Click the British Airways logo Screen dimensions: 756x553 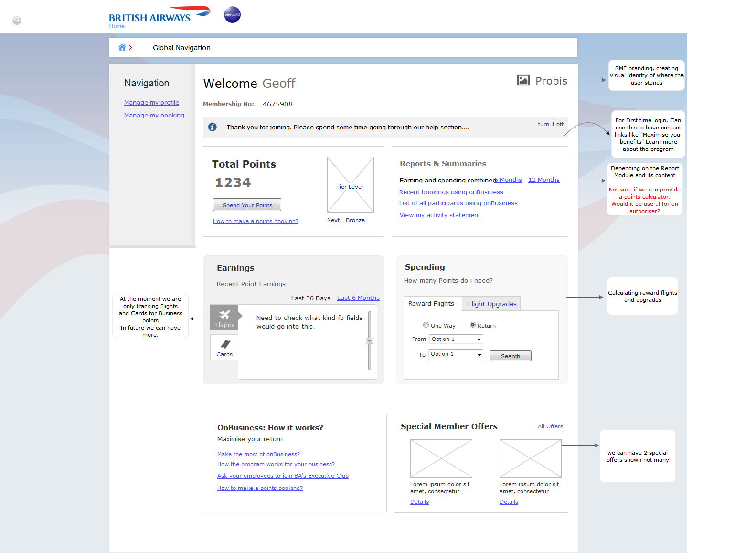pyautogui.click(x=160, y=14)
